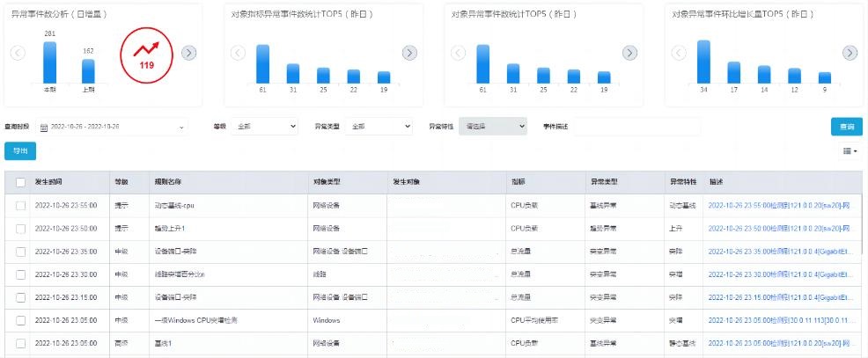Click the 导出 export button

tap(20, 151)
